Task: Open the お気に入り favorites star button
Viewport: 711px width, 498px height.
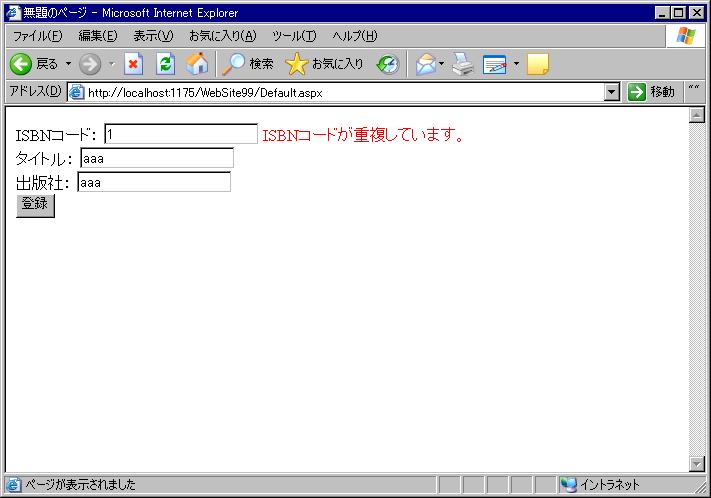Action: tap(325, 64)
